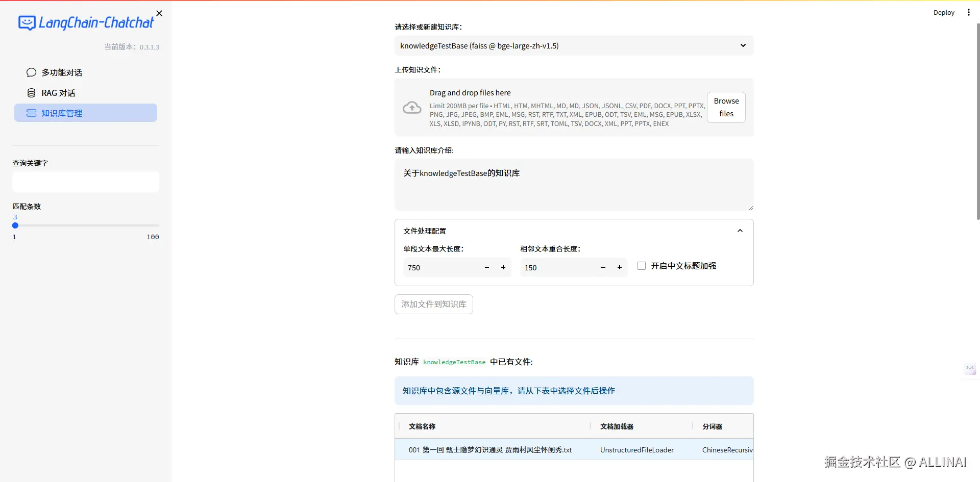Click the 多功能对话 chat bubble icon
Viewport: 980px width, 482px height.
[31, 72]
